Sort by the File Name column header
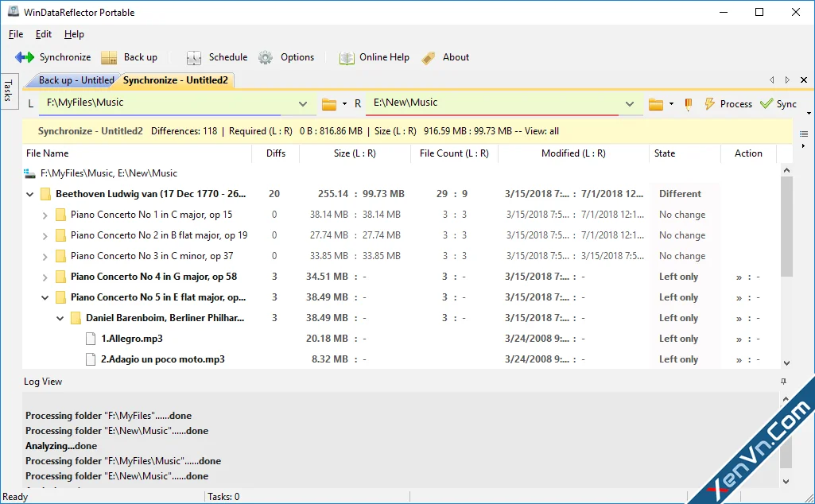The height and width of the screenshot is (504, 815). [137, 153]
